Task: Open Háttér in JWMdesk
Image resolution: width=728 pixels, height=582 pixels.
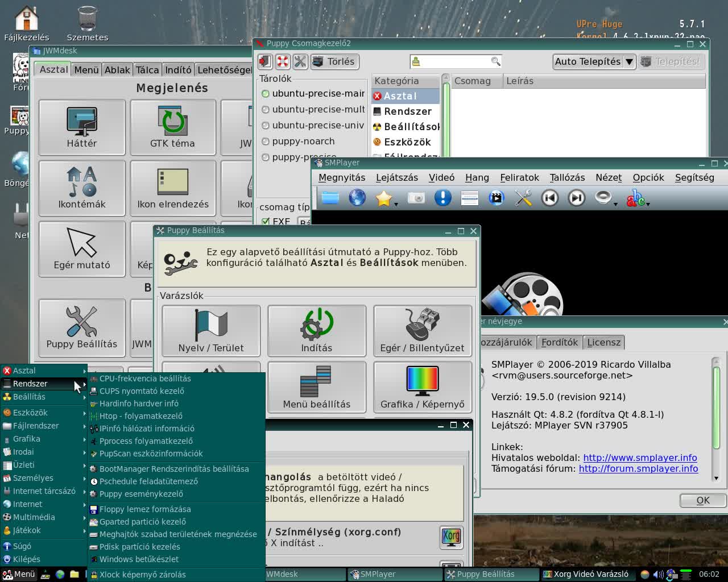Action: click(x=82, y=127)
